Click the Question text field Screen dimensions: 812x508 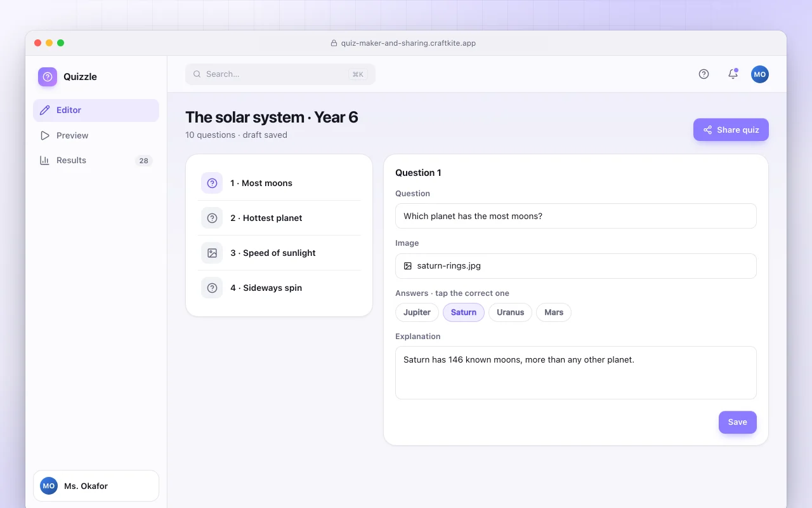[576, 216]
